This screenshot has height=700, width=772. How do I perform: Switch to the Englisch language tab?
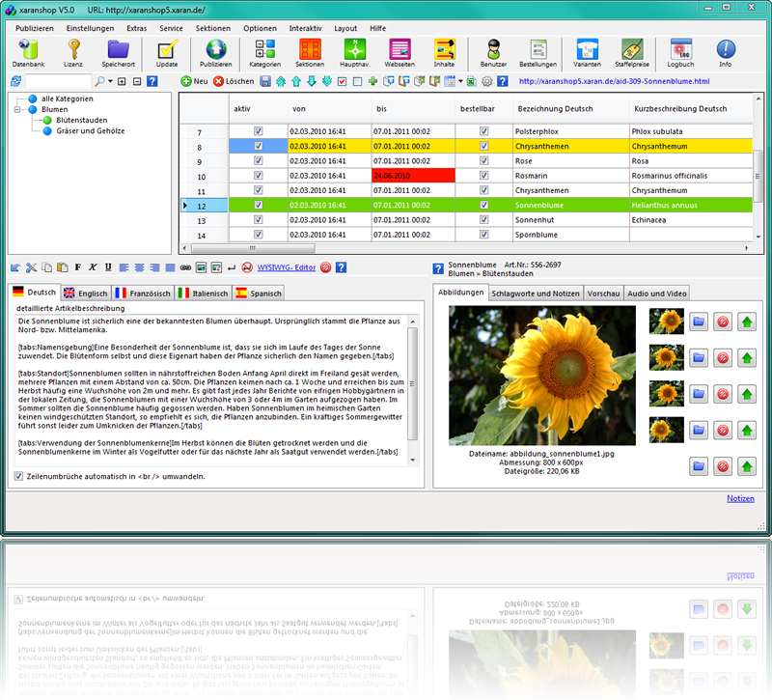coord(86,294)
